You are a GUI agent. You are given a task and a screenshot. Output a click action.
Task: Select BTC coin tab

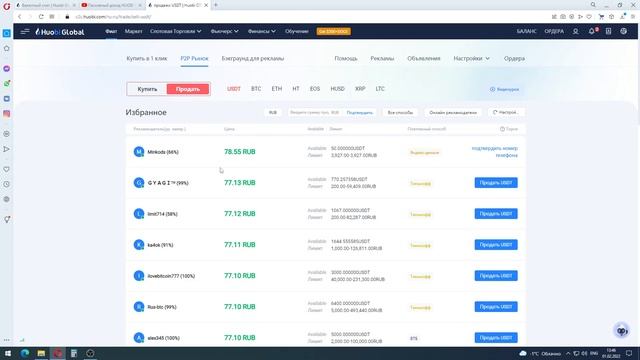256,89
